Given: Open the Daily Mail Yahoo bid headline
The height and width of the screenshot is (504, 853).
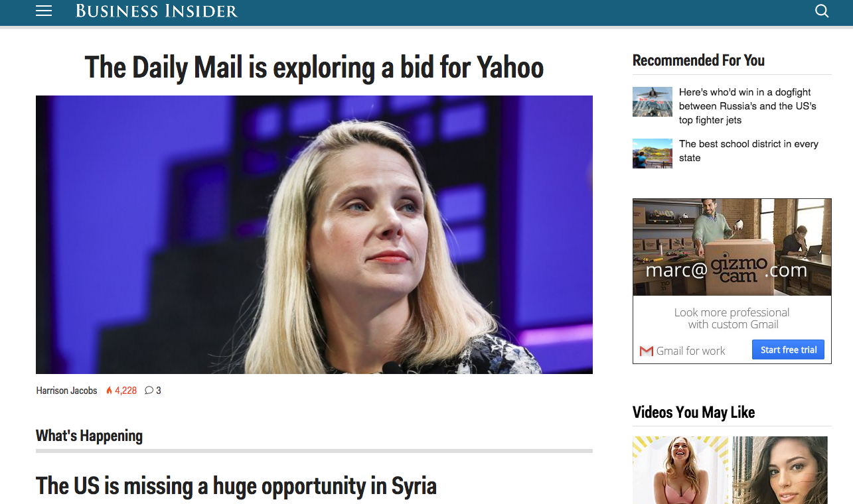Looking at the screenshot, I should (x=314, y=67).
